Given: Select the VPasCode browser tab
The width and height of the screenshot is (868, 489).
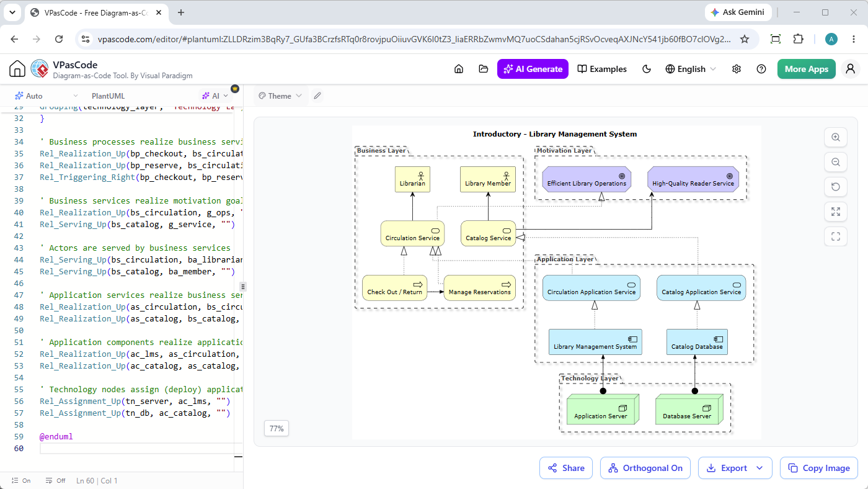Looking at the screenshot, I should [x=97, y=12].
